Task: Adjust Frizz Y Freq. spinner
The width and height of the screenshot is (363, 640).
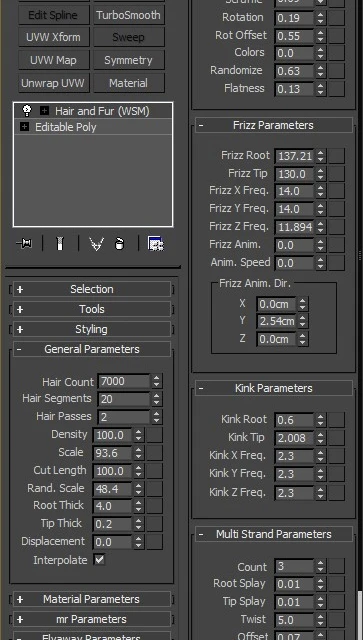Action: tap(321, 209)
